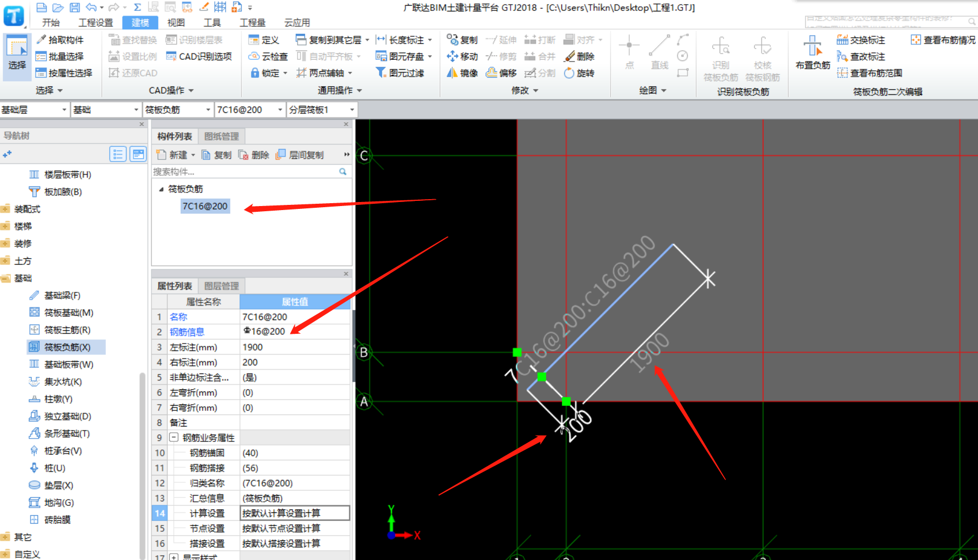978x560 pixels.
Task: Click 交换标注 swap annotation
Action: click(x=861, y=40)
